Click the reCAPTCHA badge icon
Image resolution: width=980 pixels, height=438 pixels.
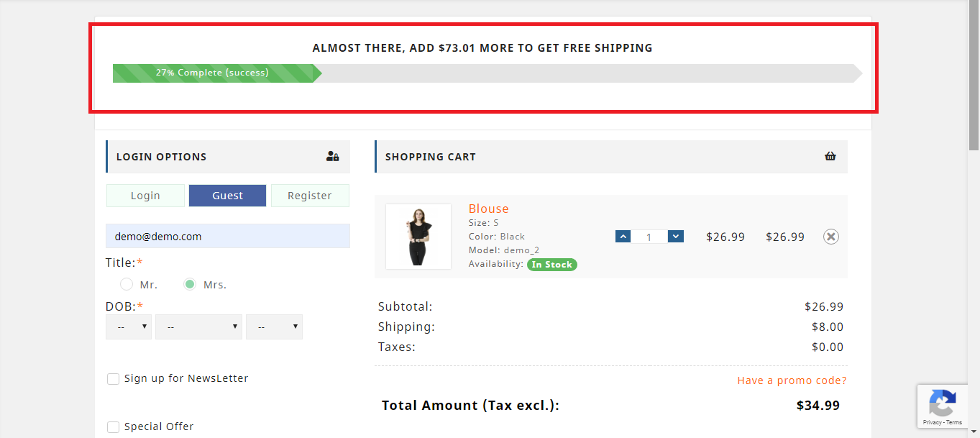pos(942,403)
